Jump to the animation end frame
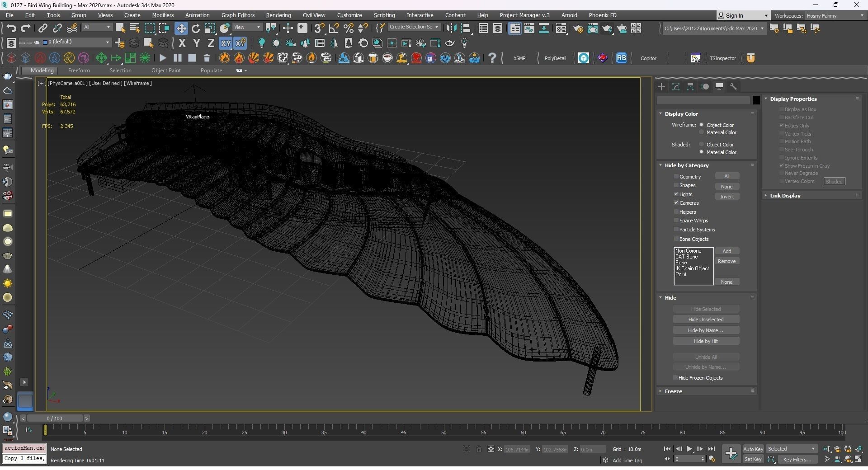Screen dimensions: 868x470 (711, 449)
